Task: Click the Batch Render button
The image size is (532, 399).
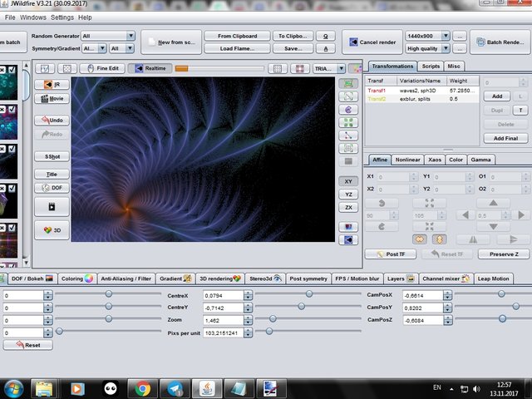Action: [x=501, y=42]
